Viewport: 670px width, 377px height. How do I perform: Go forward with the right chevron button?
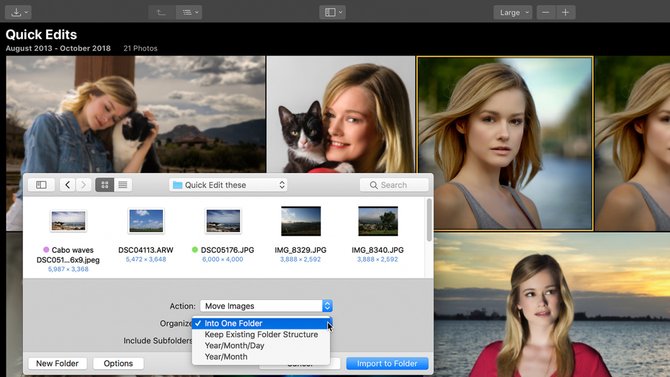[x=84, y=185]
